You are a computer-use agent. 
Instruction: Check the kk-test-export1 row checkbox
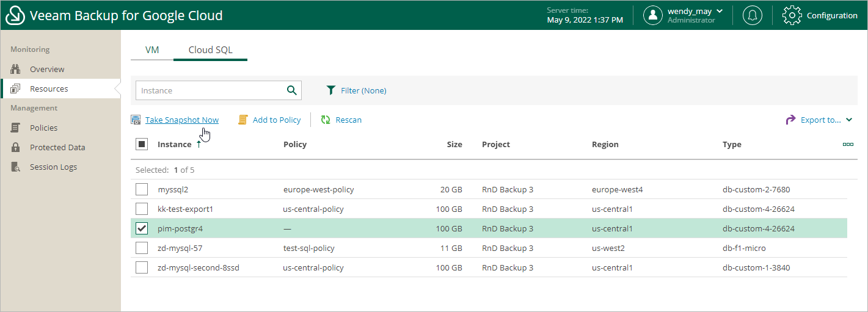pos(142,209)
